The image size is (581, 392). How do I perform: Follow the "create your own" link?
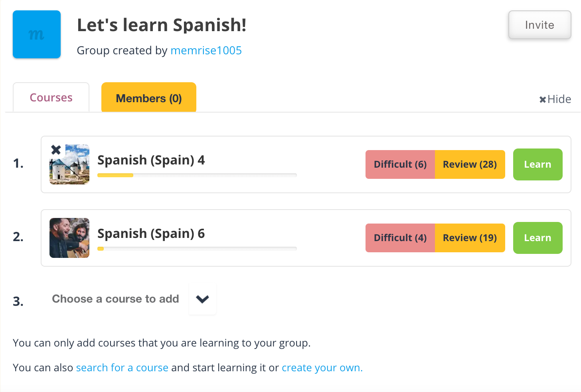pyautogui.click(x=322, y=368)
